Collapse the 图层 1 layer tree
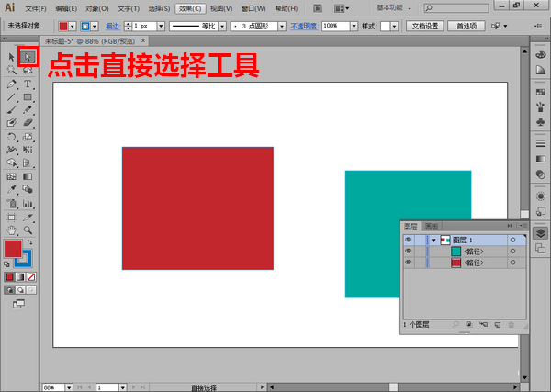 pyautogui.click(x=433, y=240)
